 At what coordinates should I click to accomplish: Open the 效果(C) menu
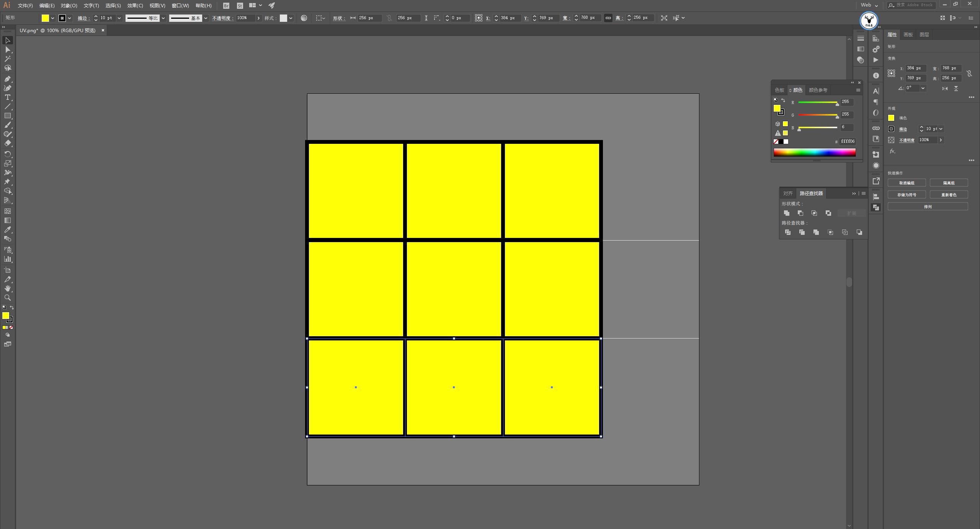coord(135,5)
